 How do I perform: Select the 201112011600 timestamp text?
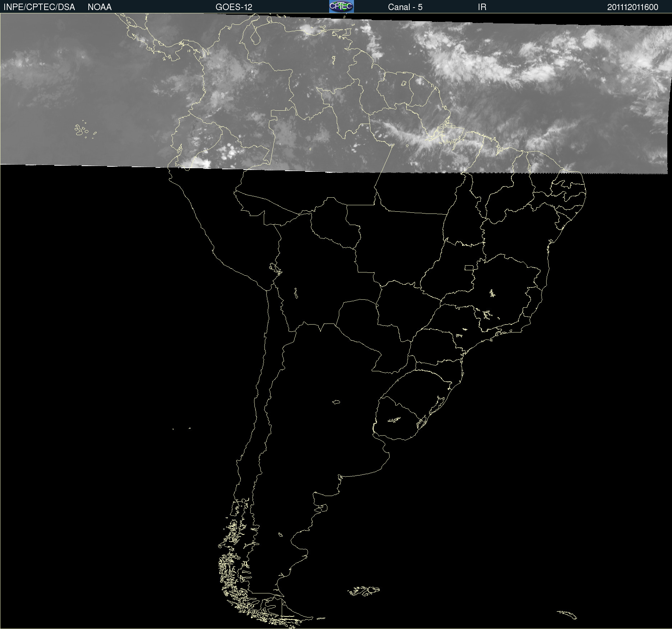click(x=632, y=7)
